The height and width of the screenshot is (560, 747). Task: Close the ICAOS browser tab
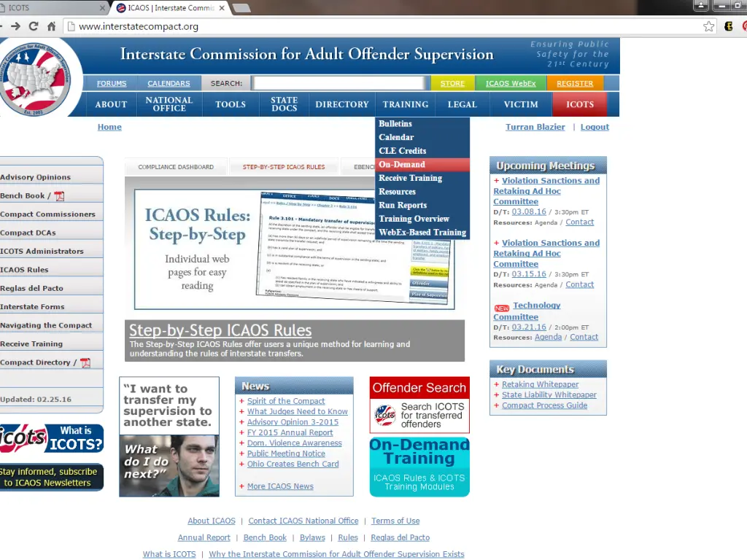(x=222, y=8)
